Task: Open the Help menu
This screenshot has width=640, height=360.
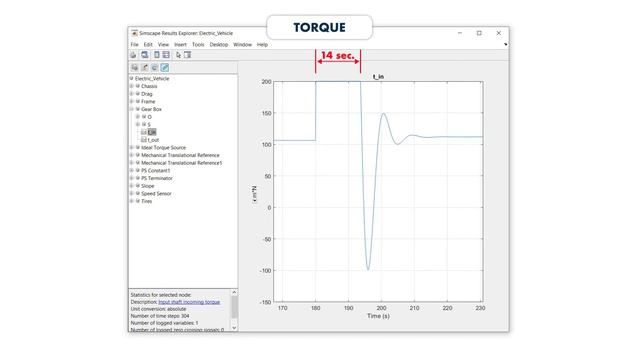Action: [x=262, y=44]
